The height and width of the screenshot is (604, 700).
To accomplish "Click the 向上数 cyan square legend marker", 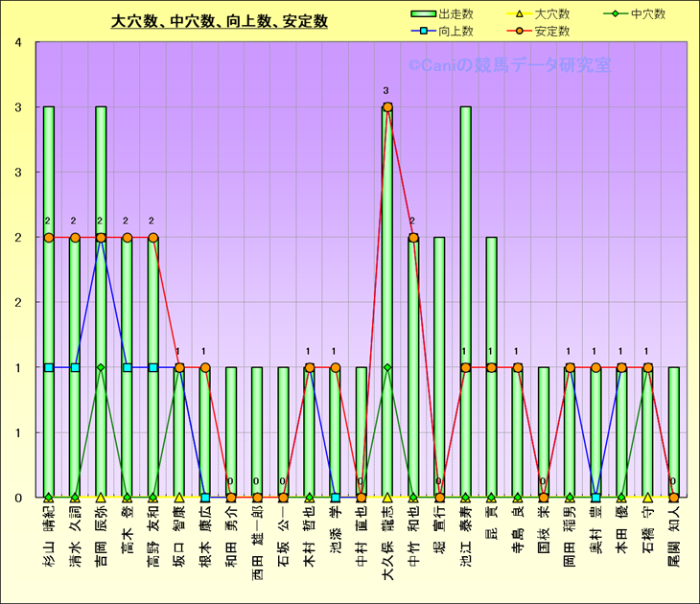I will (420, 31).
